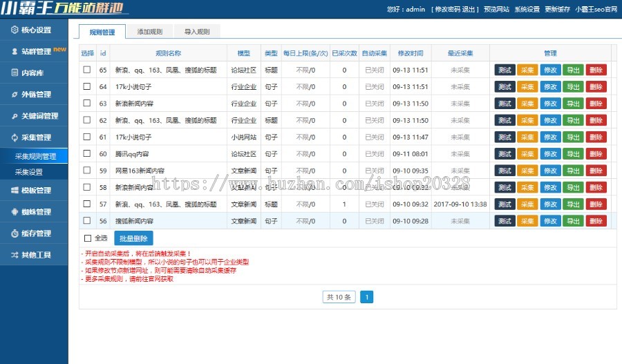Tick the checkbox for rule id 65
The width and height of the screenshot is (622, 364).
pos(87,70)
